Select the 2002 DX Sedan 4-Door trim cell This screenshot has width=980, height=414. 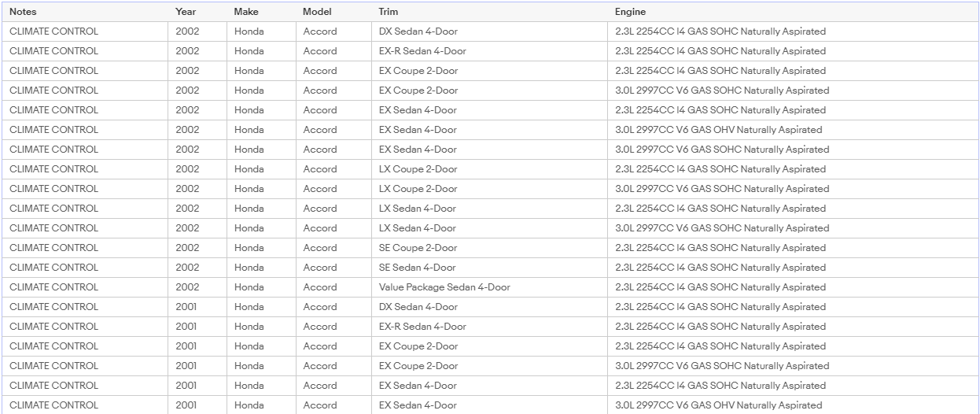[x=489, y=31]
